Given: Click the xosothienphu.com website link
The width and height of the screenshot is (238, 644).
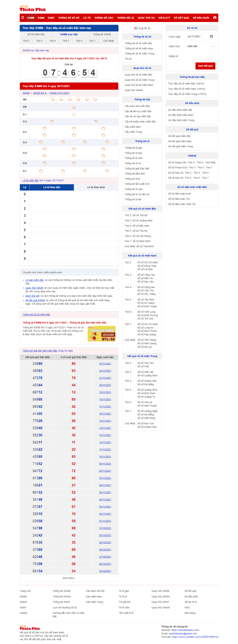Looking at the screenshot, I should [x=185, y=630].
